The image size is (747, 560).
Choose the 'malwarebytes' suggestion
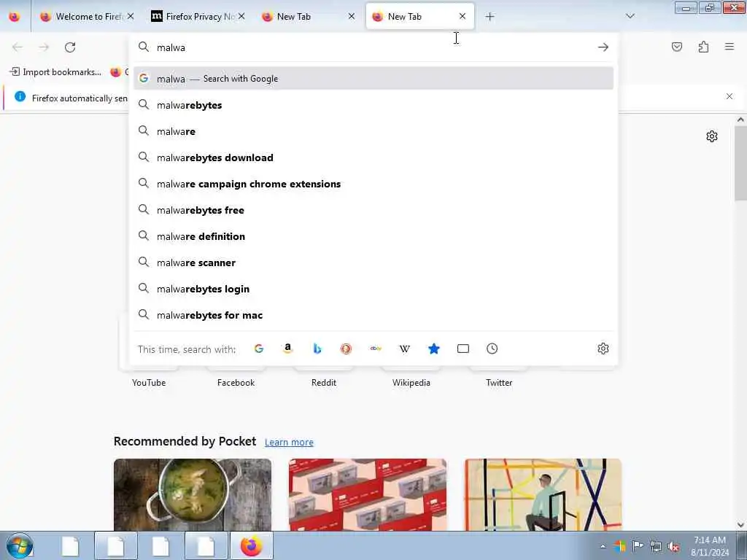point(373,105)
